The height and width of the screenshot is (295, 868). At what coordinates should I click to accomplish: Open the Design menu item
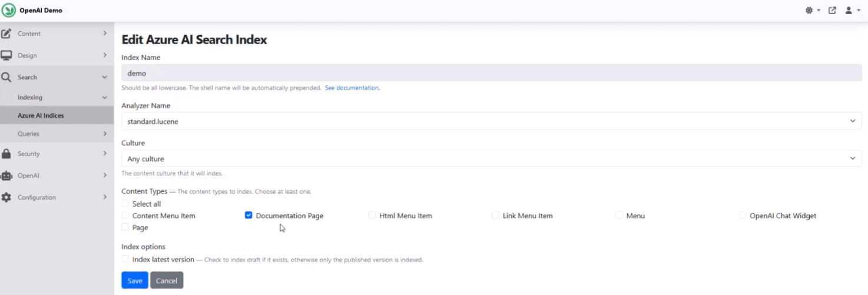tap(57, 55)
